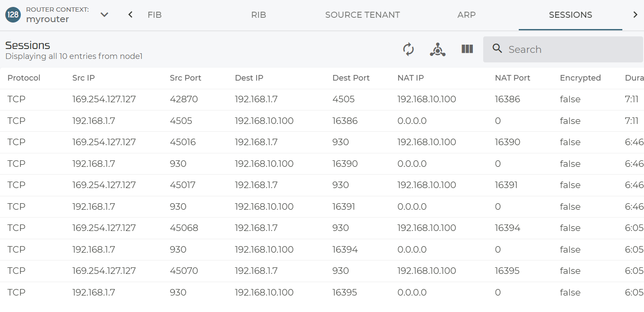The height and width of the screenshot is (312, 644).
Task: Open the column chooser icon
Action: coord(467,49)
